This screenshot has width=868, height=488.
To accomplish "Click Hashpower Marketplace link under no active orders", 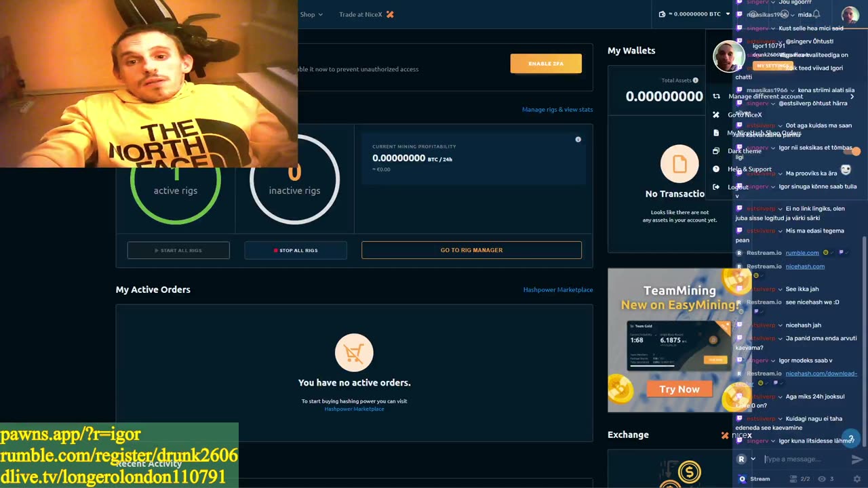I will click(x=354, y=409).
